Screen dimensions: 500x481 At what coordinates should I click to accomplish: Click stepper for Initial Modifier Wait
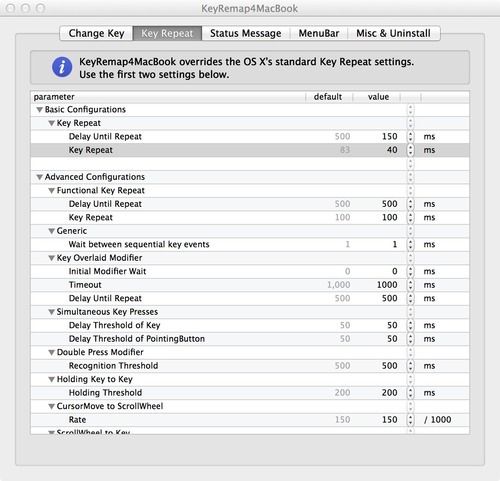[x=410, y=271]
